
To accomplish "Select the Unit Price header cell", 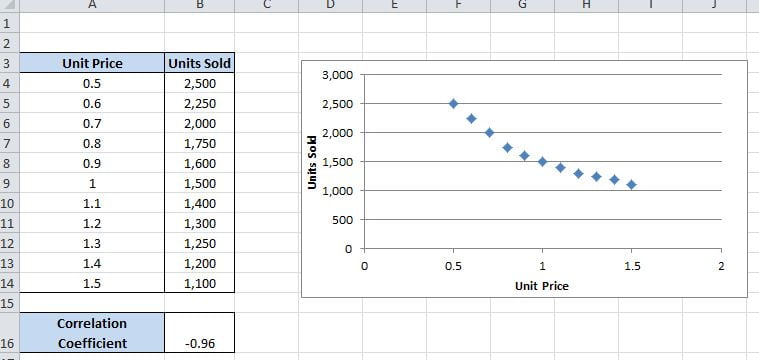I will (x=92, y=63).
